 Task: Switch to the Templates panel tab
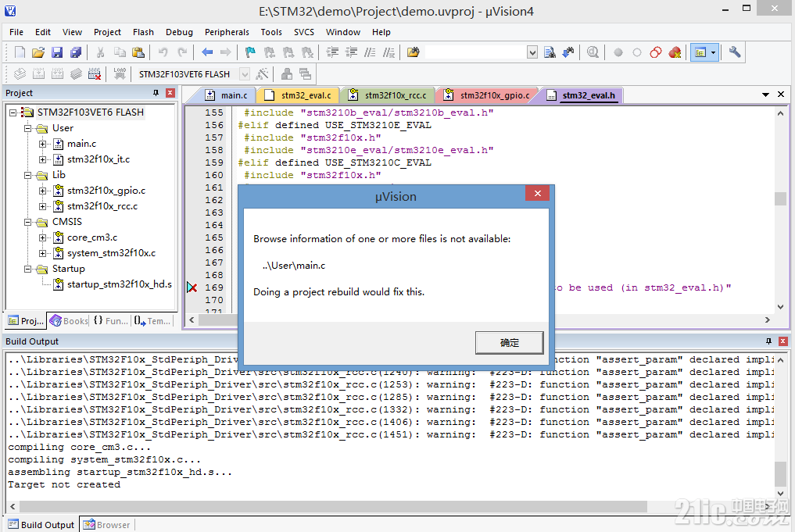coord(152,321)
